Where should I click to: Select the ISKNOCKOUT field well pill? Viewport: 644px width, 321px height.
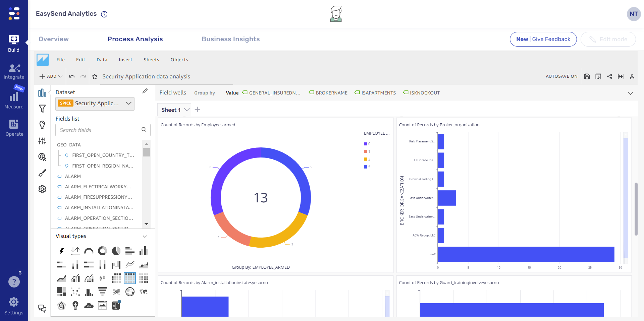(x=422, y=93)
